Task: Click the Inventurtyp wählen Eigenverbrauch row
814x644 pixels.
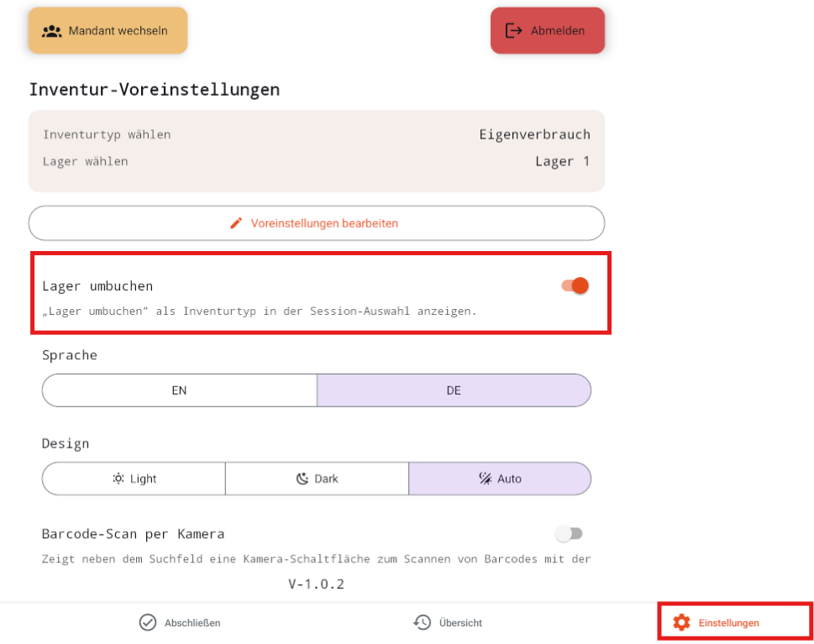Action: [x=317, y=135]
